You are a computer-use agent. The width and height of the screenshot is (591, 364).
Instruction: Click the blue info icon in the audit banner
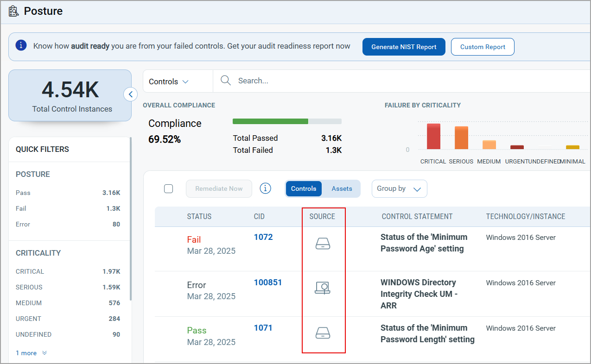click(x=20, y=46)
